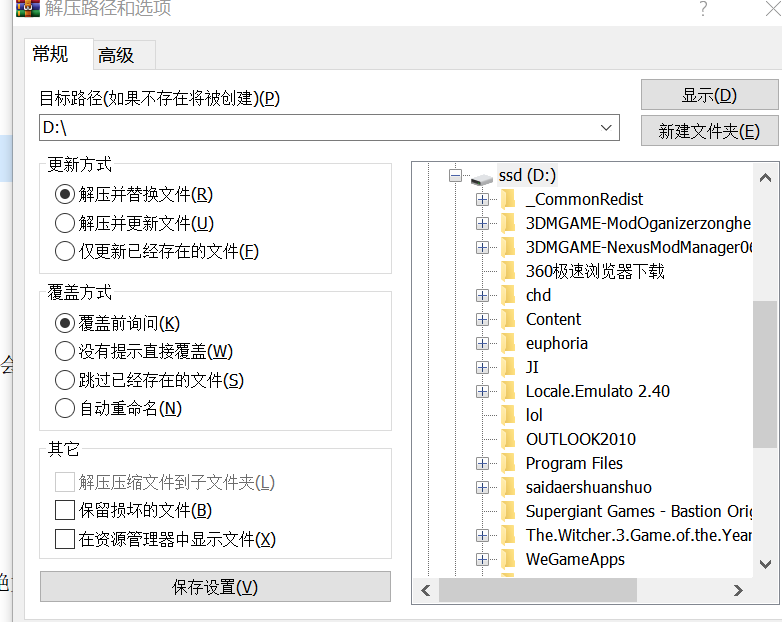This screenshot has height=622, width=782.
Task: Collapse the ssd (D:) tree node
Action: (x=455, y=176)
